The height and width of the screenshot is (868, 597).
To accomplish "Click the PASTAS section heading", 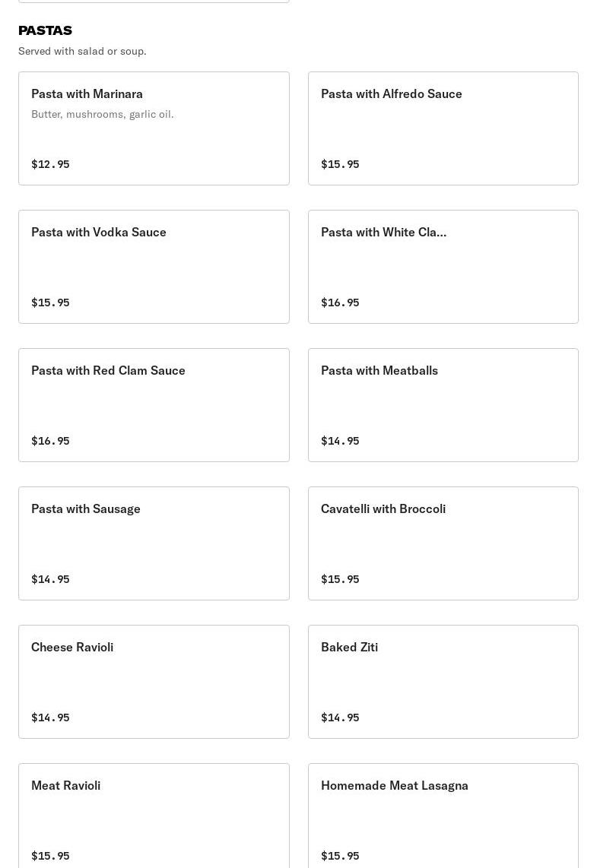I will coord(46,30).
